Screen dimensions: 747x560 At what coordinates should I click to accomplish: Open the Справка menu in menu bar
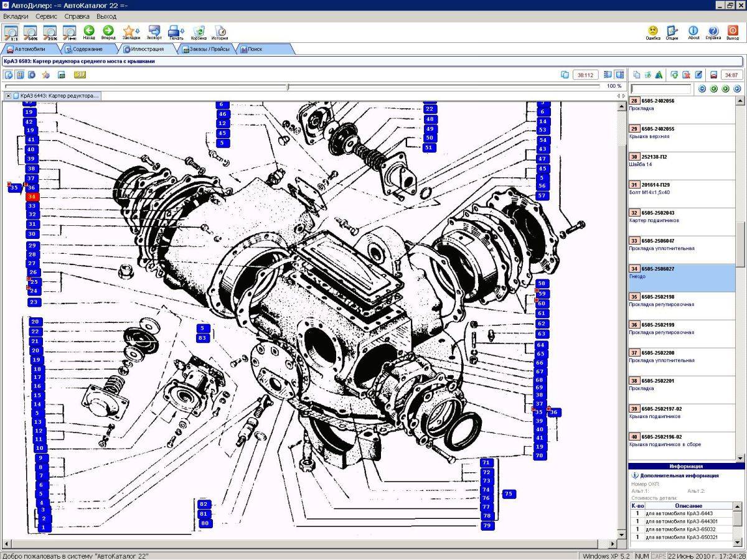point(77,16)
